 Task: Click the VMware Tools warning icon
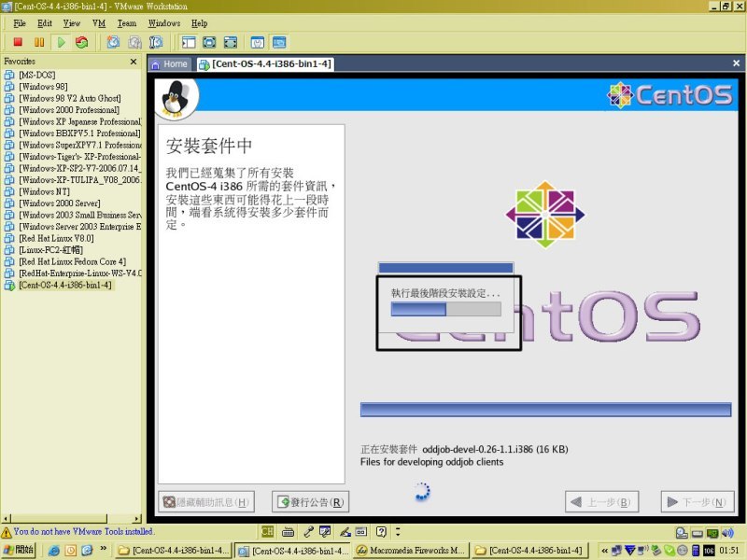click(7, 532)
